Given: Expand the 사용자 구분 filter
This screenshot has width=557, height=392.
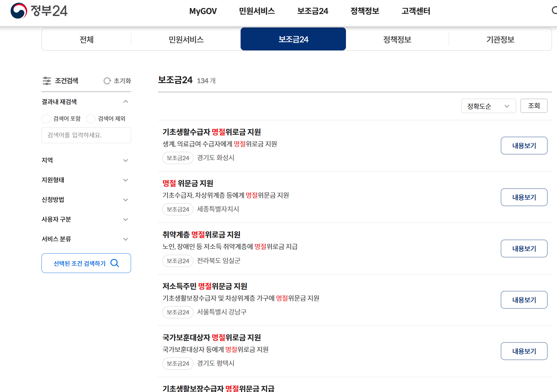Looking at the screenshot, I should [x=126, y=220].
